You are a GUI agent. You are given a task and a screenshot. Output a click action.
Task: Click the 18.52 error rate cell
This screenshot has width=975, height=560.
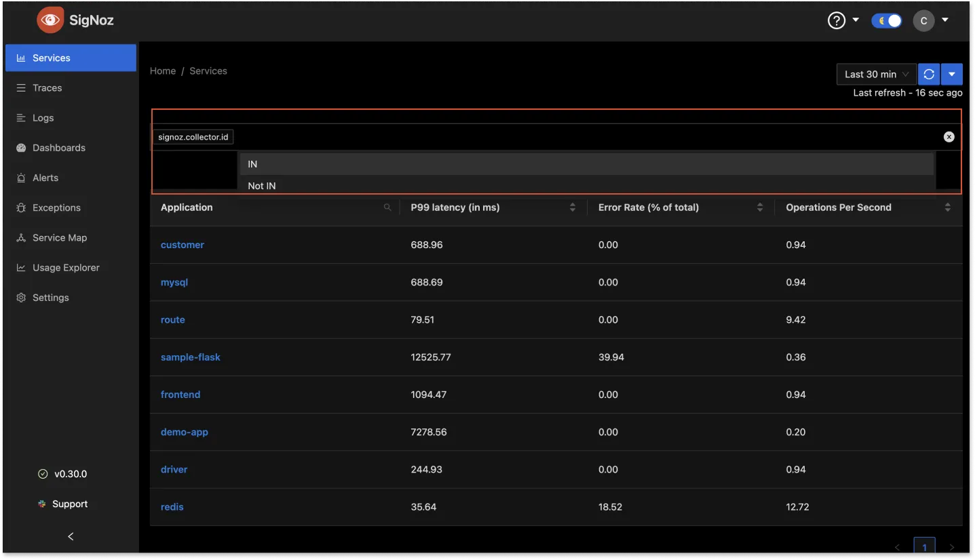[611, 506]
